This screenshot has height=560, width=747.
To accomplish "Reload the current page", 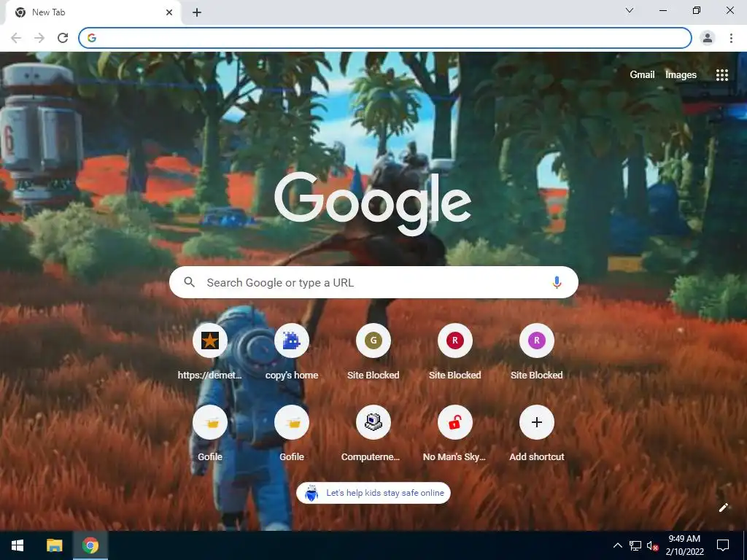I will point(63,38).
